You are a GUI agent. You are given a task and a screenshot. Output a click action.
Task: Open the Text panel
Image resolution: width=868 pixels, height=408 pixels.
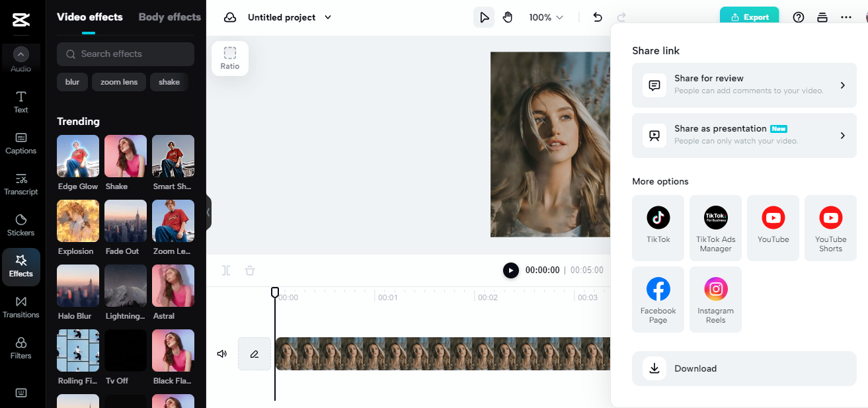[21, 102]
